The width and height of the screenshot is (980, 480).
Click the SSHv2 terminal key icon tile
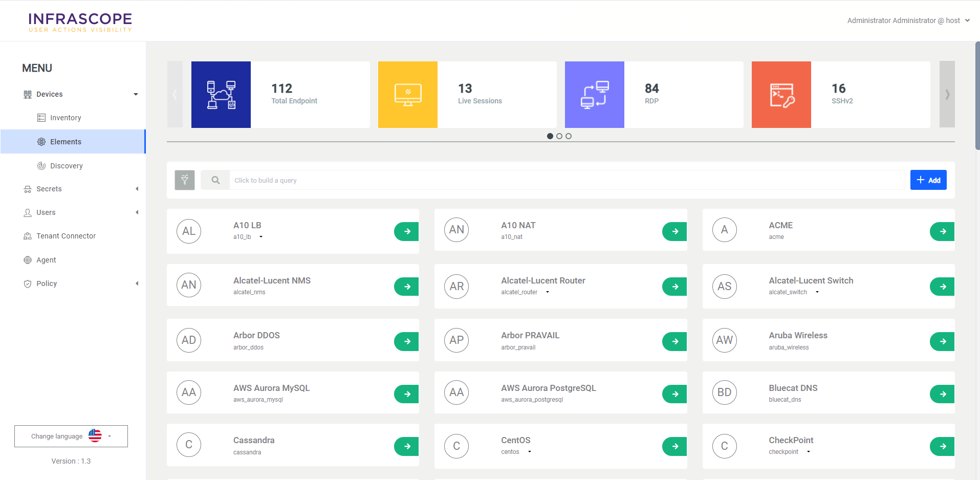coord(781,95)
